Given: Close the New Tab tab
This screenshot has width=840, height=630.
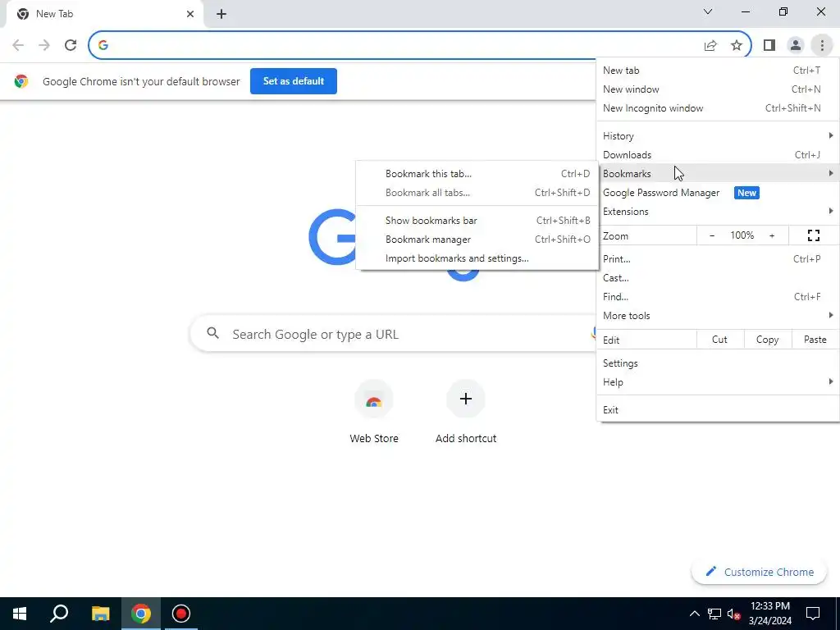Looking at the screenshot, I should click(190, 14).
